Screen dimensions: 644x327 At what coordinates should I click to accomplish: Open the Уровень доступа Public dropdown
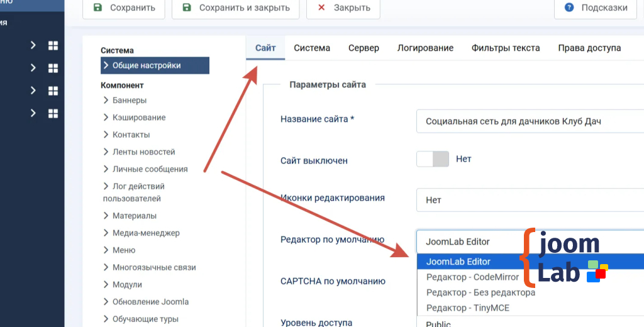coord(530,322)
